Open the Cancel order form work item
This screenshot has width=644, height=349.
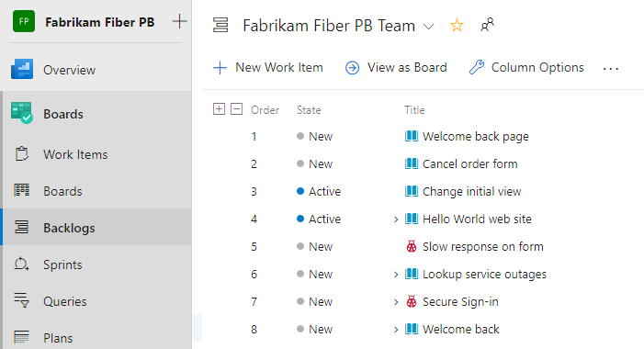[x=469, y=163]
